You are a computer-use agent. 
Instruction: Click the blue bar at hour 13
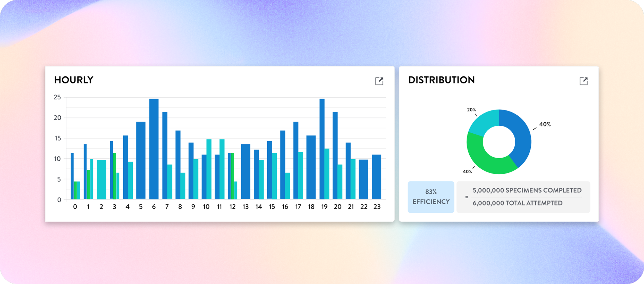(x=245, y=171)
